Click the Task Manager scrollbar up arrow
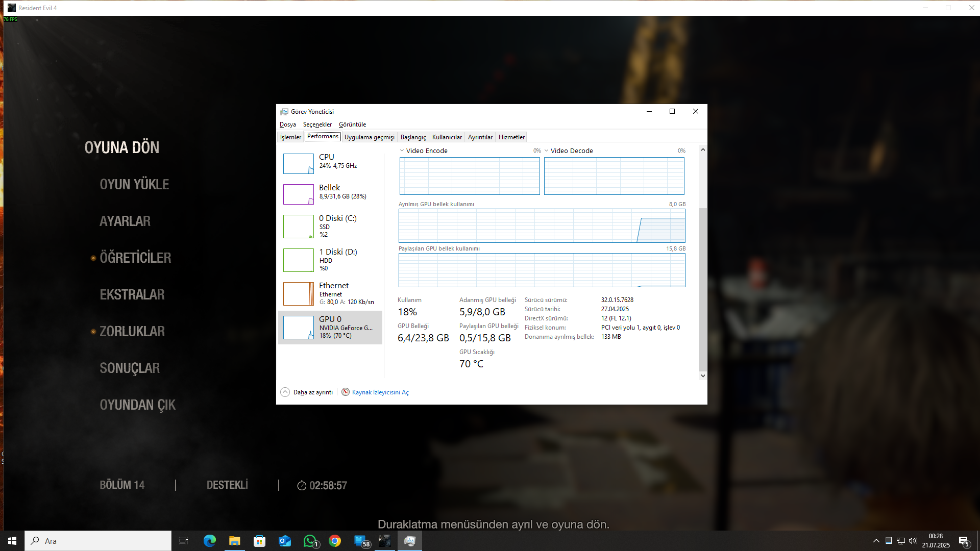 pyautogui.click(x=703, y=149)
